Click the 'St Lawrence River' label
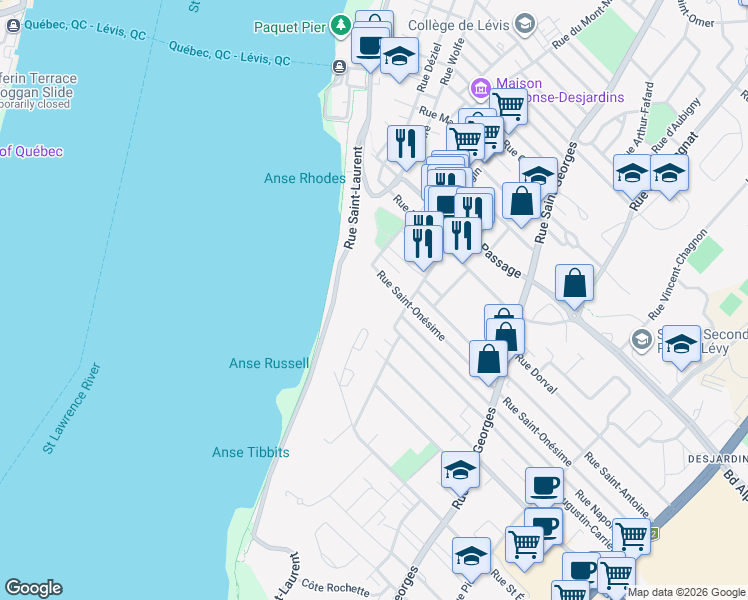The width and height of the screenshot is (748, 600). tap(72, 408)
